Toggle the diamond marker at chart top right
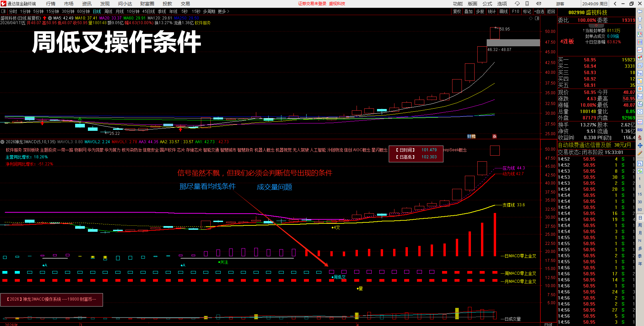 [x=531, y=18]
